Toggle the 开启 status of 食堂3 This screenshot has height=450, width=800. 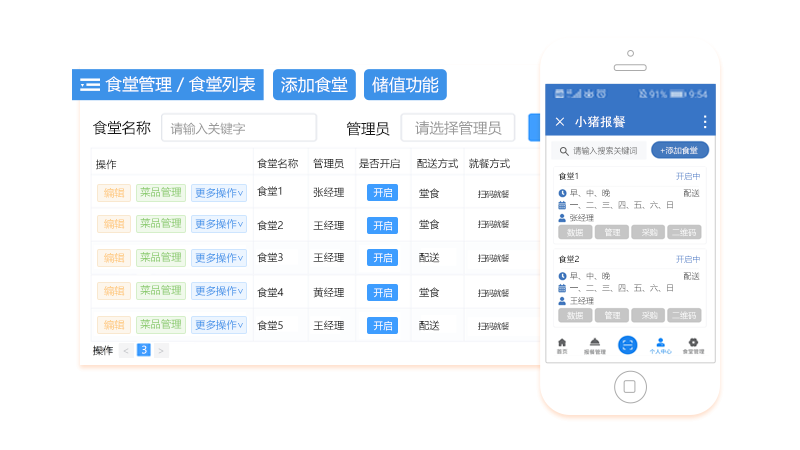[383, 258]
